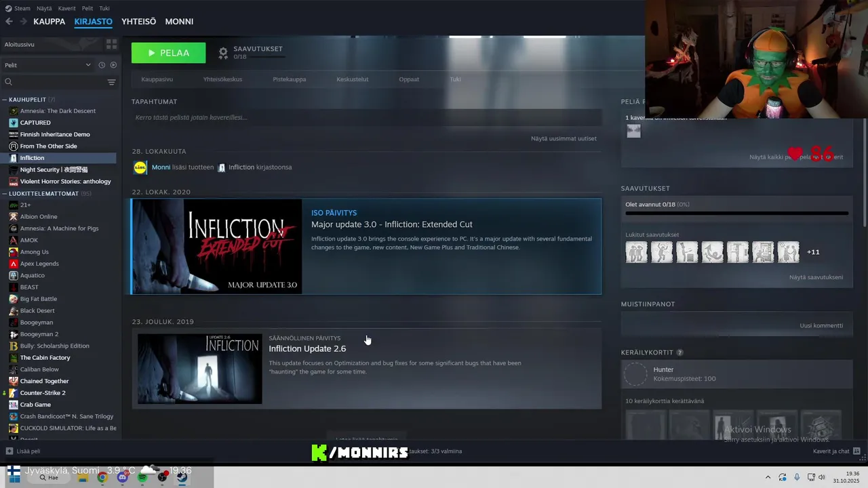Open the Tuki menu in menu bar
Screen dimensions: 868x488
104,8
